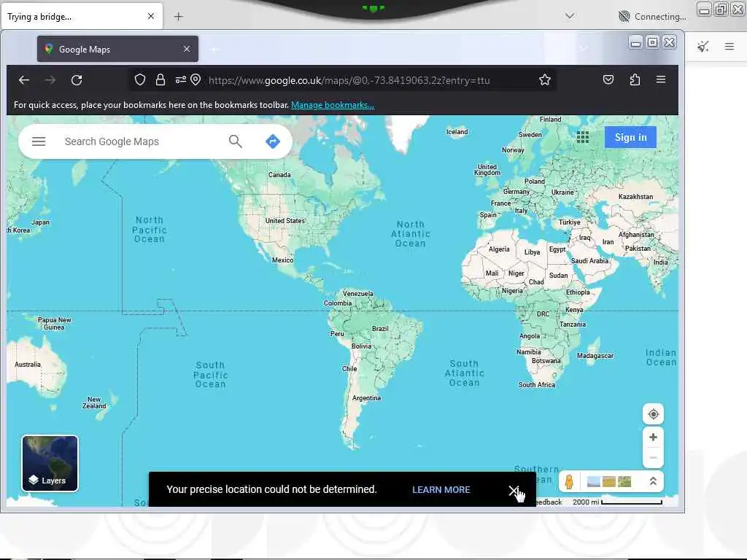Click the Manage bookmarks link
Screen dimensions: 747x560
pos(333,105)
